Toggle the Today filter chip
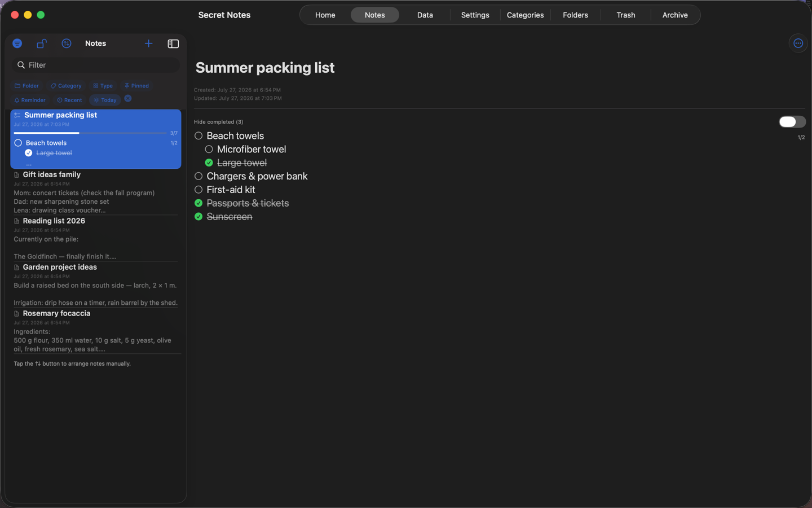The image size is (812, 508). click(105, 100)
